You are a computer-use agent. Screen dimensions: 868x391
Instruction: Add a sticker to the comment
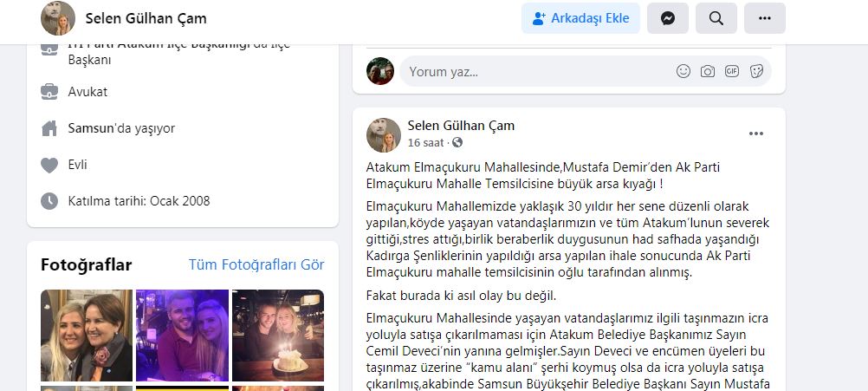point(756,71)
